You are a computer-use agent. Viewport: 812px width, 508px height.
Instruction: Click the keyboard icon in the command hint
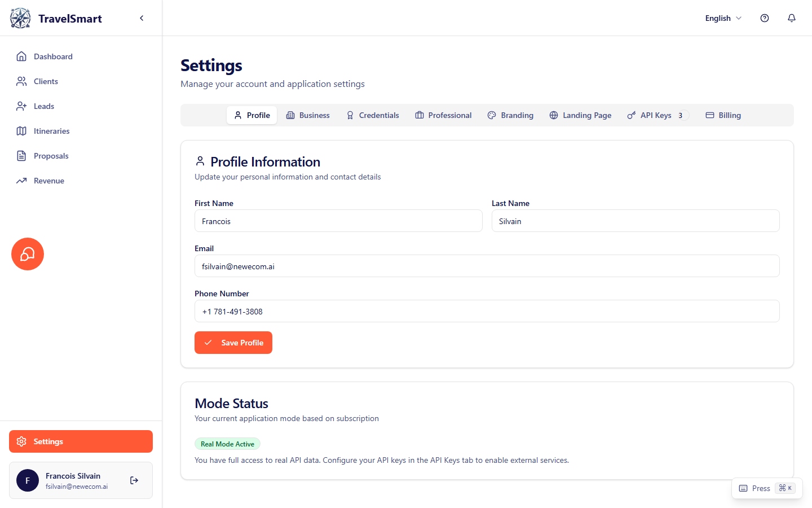[x=743, y=488]
